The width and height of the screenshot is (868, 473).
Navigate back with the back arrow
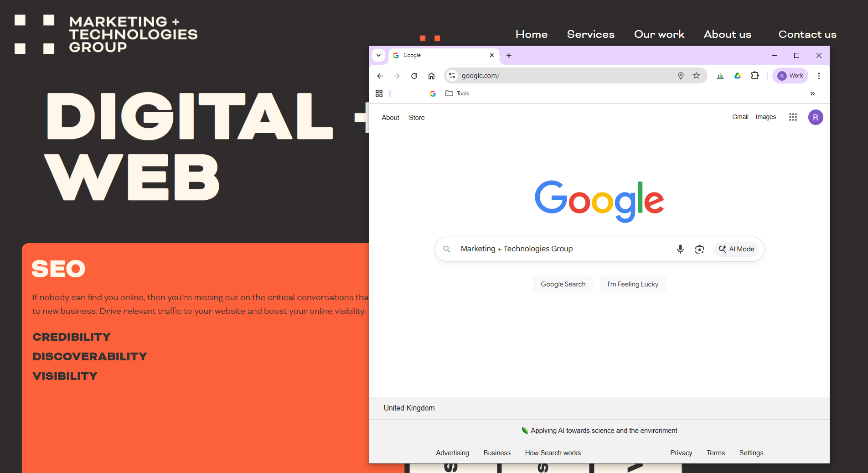click(x=380, y=76)
